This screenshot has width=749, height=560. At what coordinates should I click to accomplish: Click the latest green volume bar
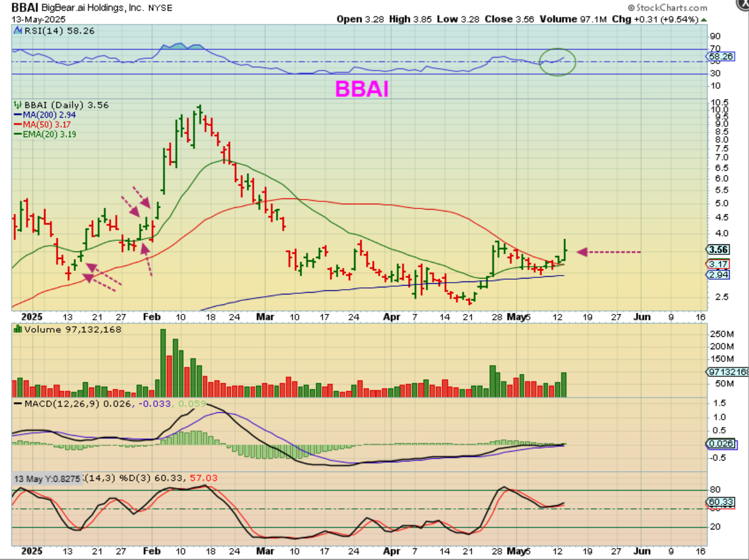(564, 385)
